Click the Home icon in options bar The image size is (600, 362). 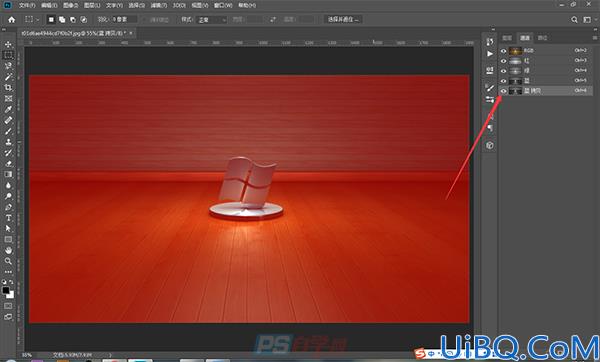(x=11, y=19)
